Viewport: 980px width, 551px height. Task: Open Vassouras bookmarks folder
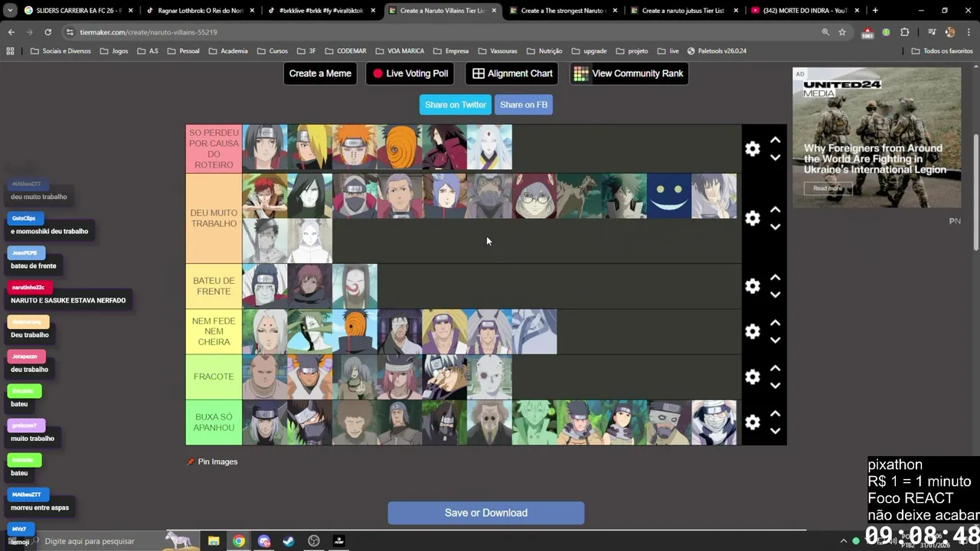[x=497, y=51]
